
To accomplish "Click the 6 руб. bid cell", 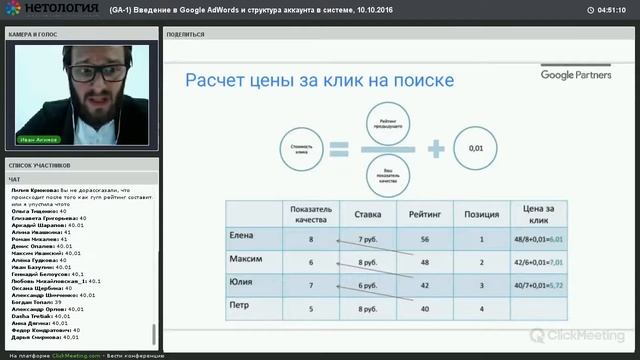I will click(x=368, y=285).
